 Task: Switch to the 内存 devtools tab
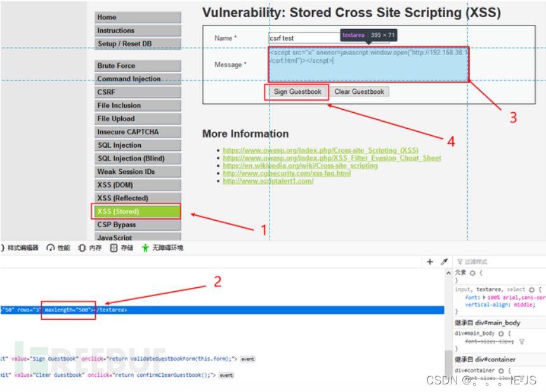(x=90, y=248)
